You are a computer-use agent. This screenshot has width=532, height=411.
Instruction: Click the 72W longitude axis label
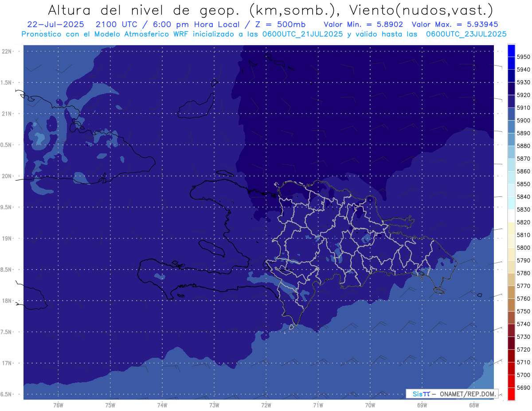coord(266,405)
